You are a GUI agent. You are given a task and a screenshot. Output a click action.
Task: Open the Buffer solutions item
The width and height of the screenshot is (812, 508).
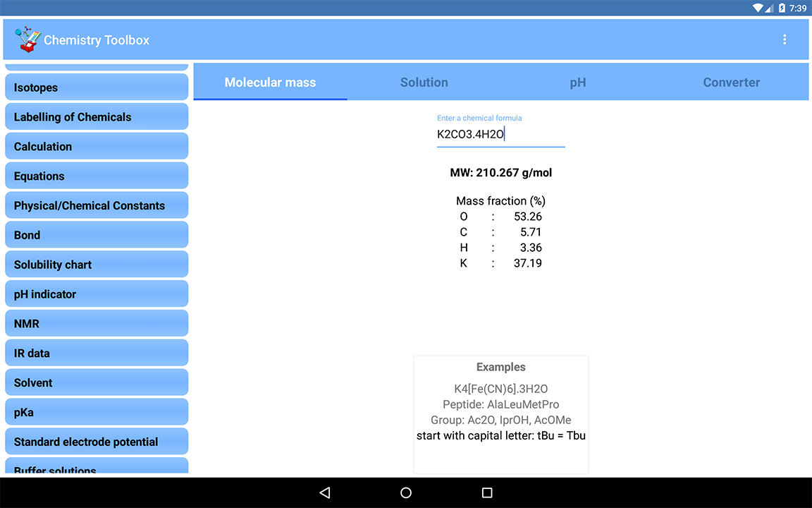(x=97, y=466)
